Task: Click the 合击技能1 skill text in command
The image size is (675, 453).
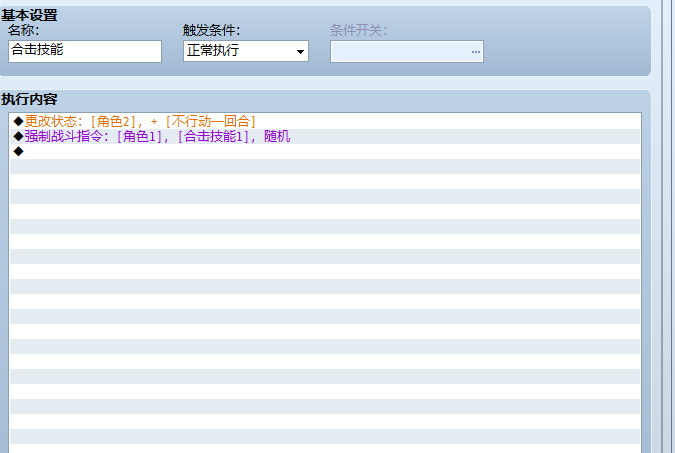Action: (x=214, y=137)
